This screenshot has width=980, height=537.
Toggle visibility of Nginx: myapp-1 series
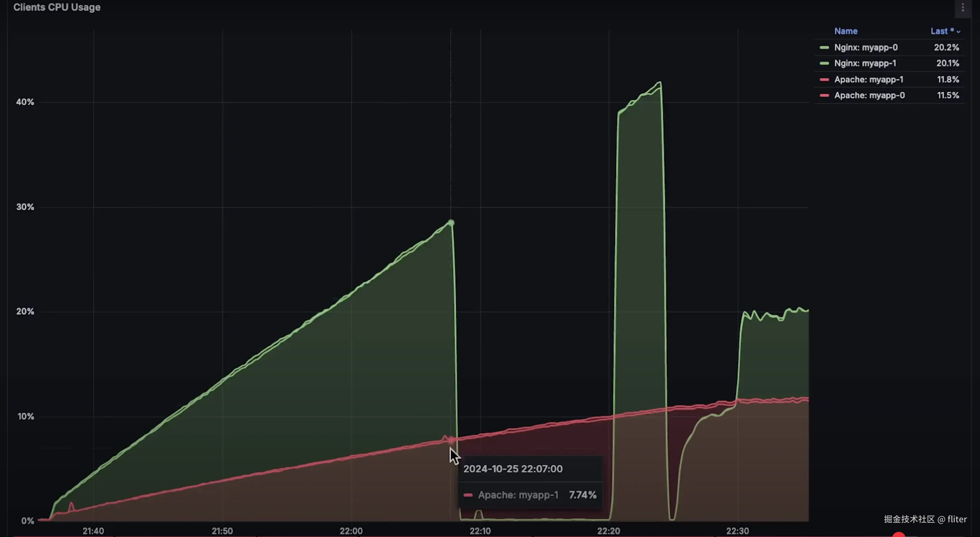[865, 63]
